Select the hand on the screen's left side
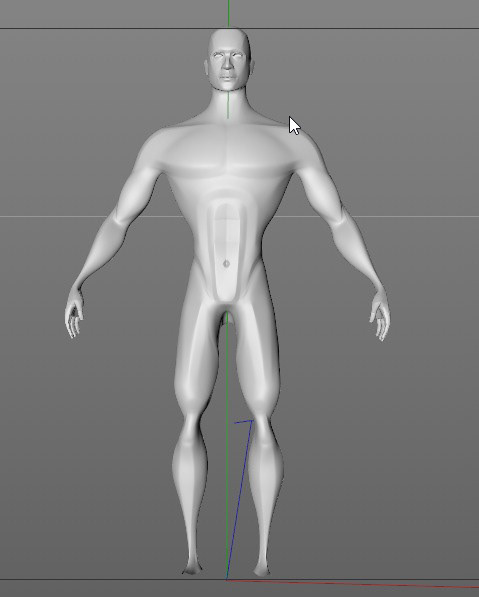Viewport: 479px width, 597px height. coord(74,313)
